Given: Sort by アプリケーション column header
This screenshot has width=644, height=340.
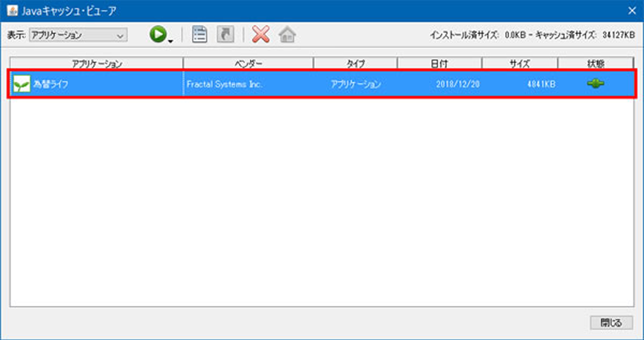Looking at the screenshot, I should pyautogui.click(x=97, y=63).
